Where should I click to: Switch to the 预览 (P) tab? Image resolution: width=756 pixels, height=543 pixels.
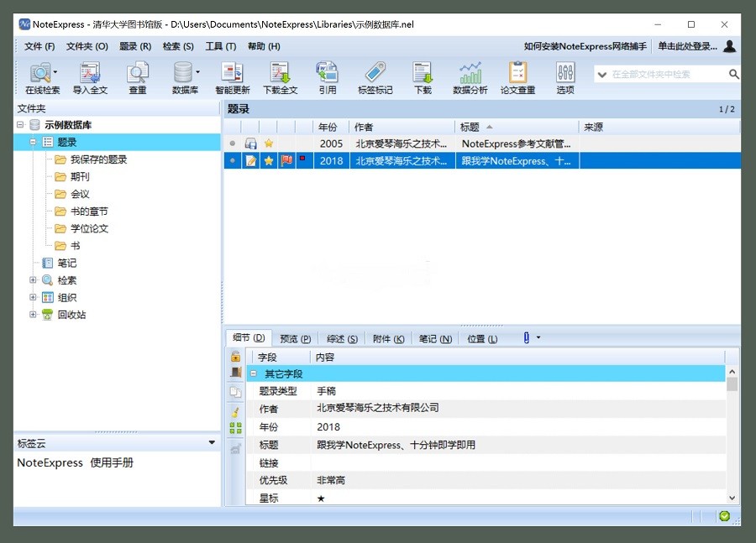coord(295,339)
